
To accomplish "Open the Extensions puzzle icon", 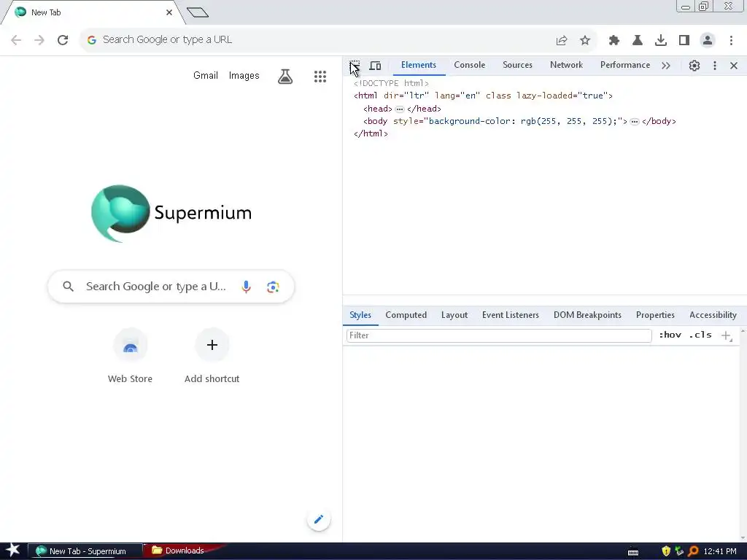I will click(x=614, y=41).
